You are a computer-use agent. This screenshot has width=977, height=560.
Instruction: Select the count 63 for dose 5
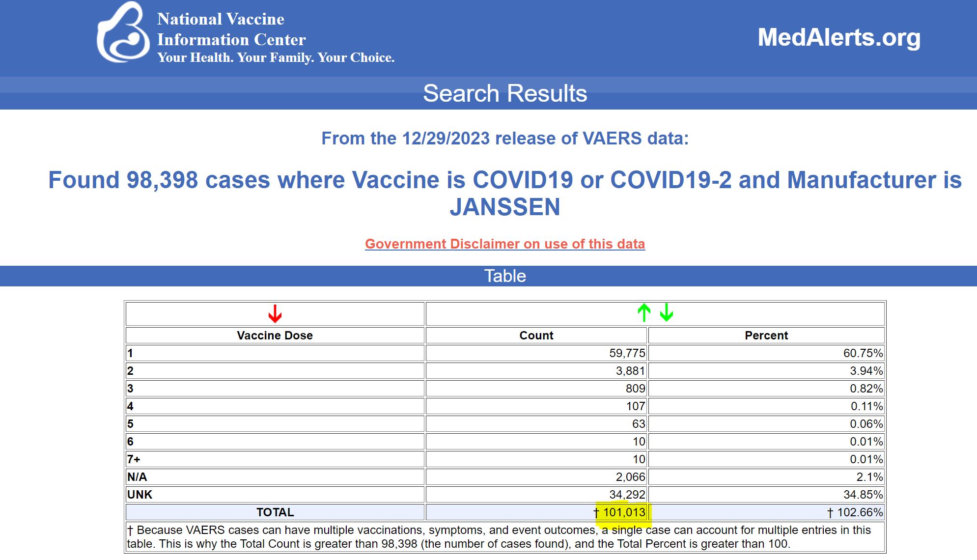(x=639, y=424)
